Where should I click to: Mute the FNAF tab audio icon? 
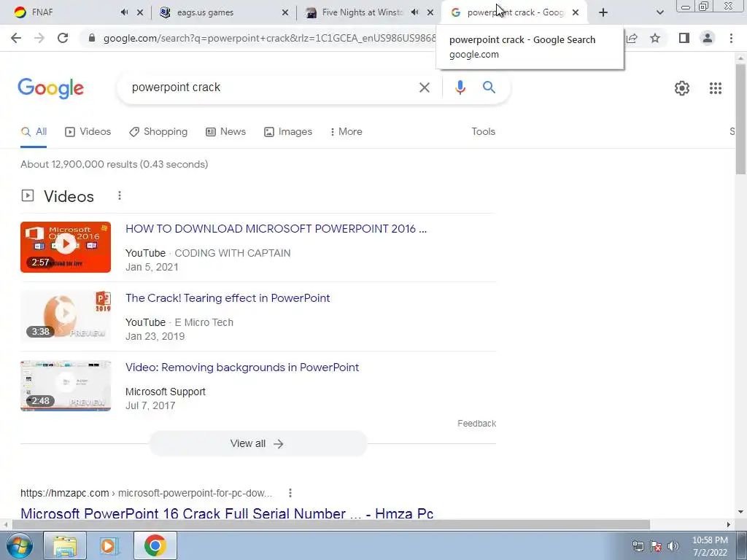(124, 12)
